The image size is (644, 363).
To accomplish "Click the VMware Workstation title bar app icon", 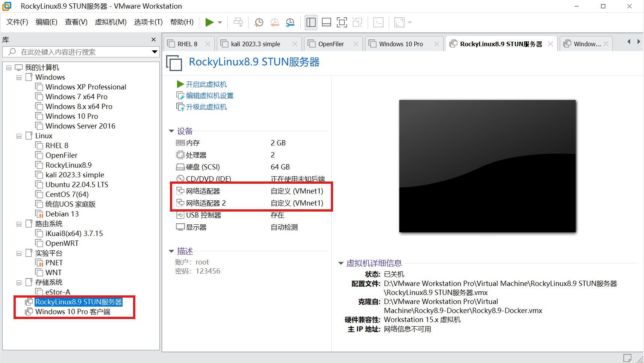I will point(7,6).
